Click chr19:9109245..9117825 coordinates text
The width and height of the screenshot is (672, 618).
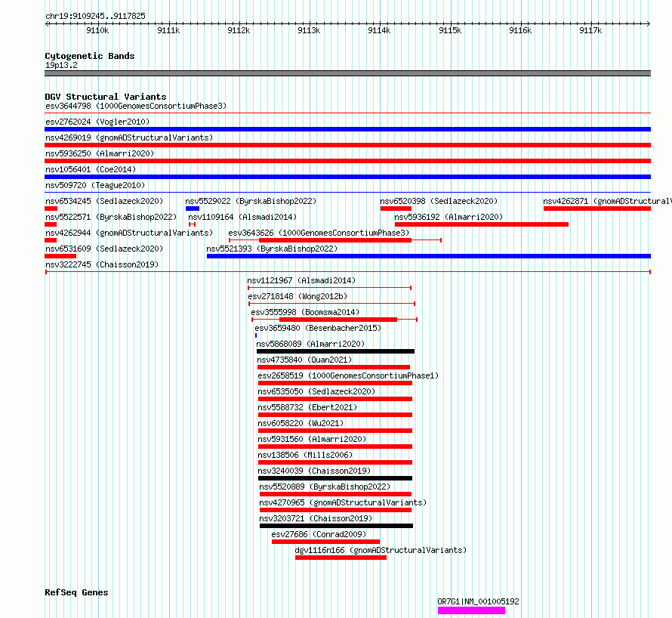[x=95, y=17]
